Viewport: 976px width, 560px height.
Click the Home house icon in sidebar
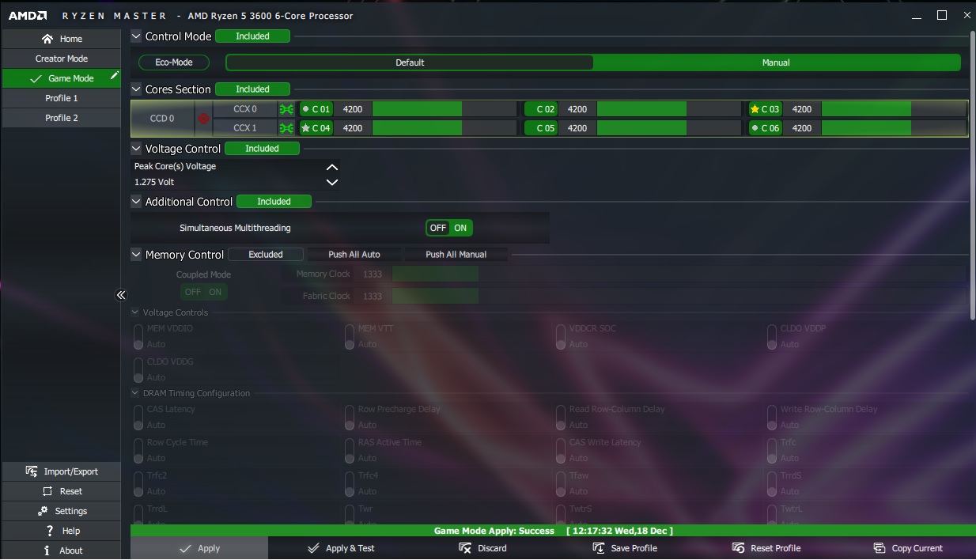[x=47, y=39]
